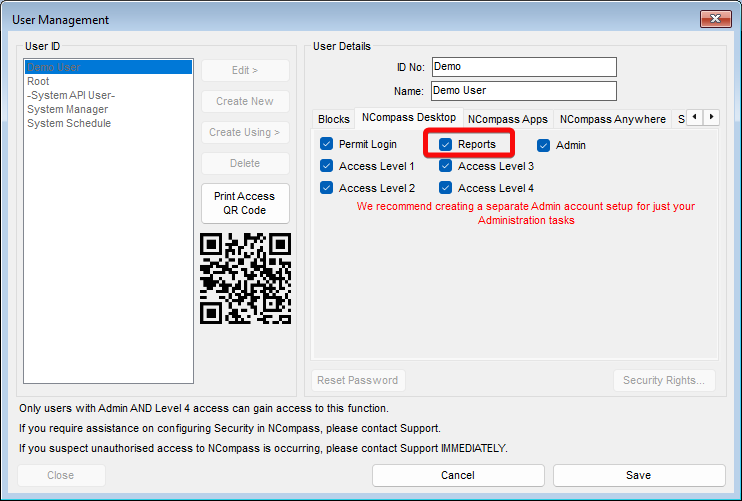Image resolution: width=742 pixels, height=501 pixels.
Task: Close the User Management window
Action: [x=716, y=19]
